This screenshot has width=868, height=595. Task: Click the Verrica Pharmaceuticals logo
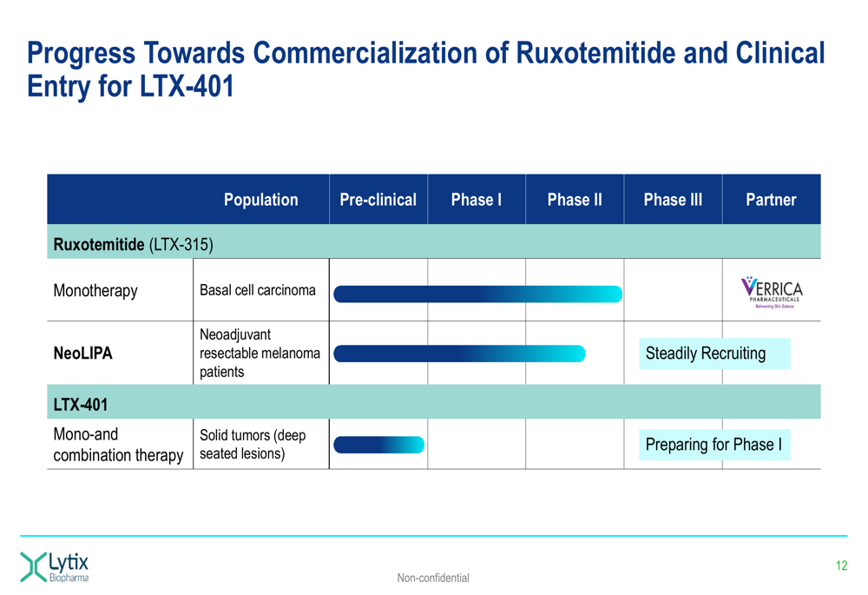coord(772,292)
